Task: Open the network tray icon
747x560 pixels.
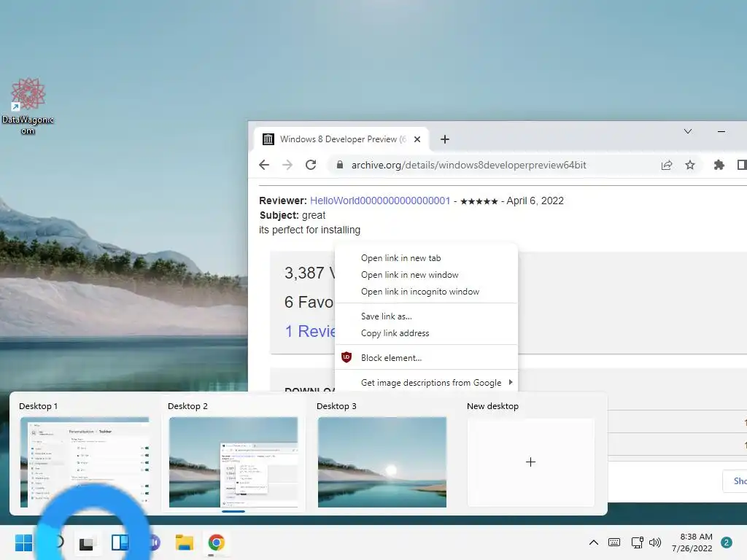Action: pyautogui.click(x=637, y=542)
